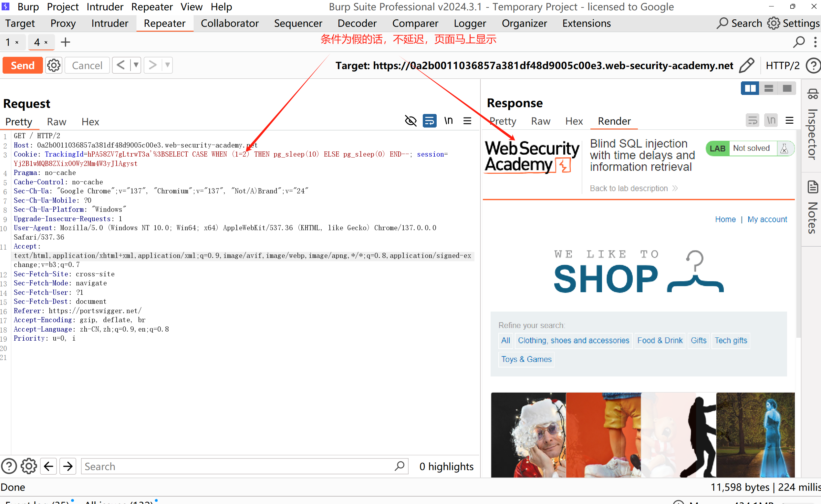Click the request hamburger menu icon
This screenshot has height=504, width=821.
click(x=467, y=121)
